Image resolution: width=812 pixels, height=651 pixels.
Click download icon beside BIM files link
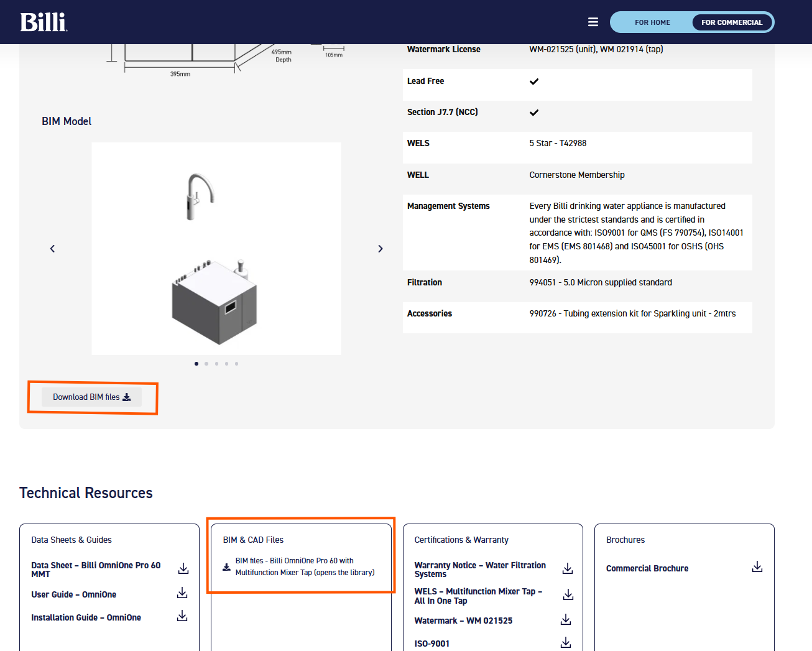(226, 567)
